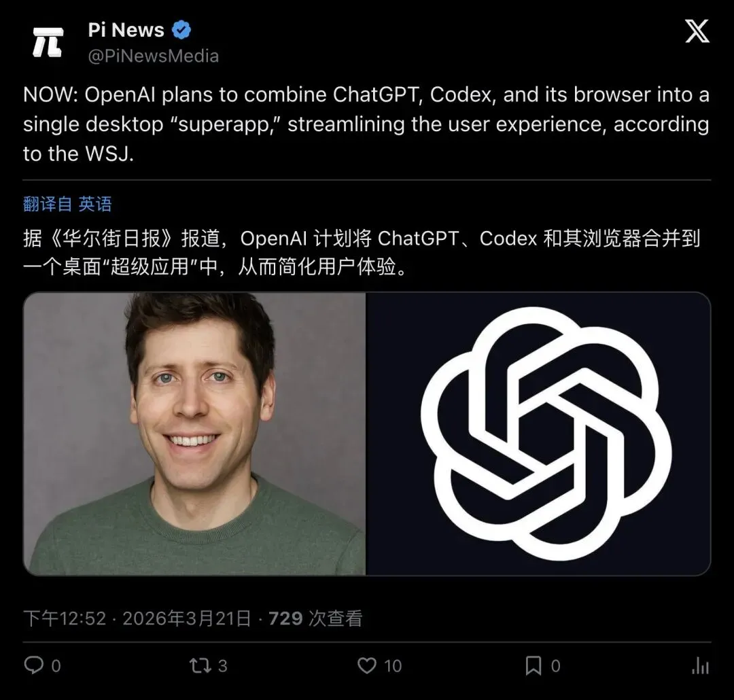Click the like count 10
This screenshot has width=734, height=700.
coord(393,666)
